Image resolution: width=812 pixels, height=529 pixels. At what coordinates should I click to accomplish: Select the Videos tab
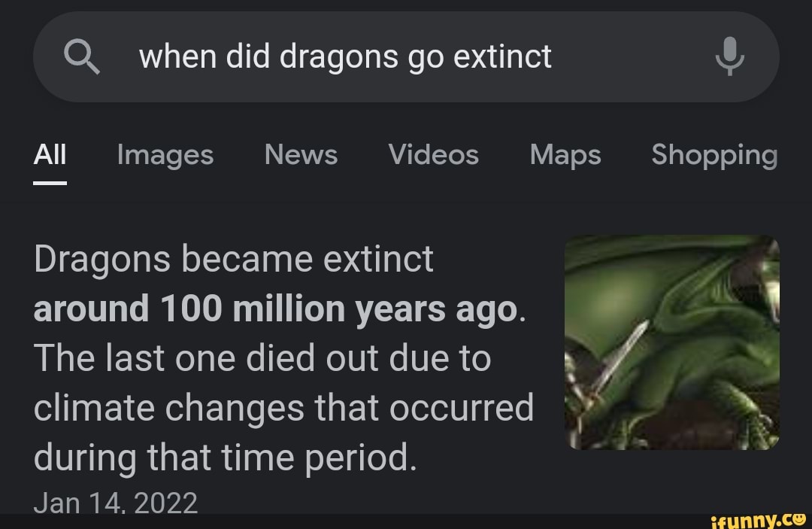[433, 155]
